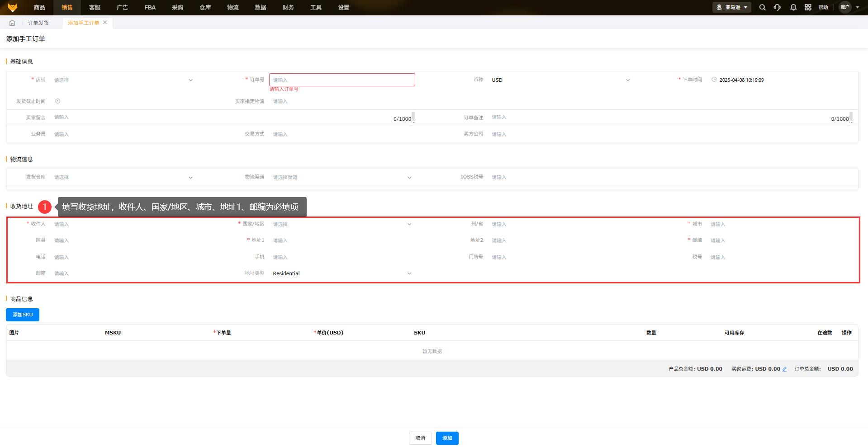Open the 采购 menu
The width and height of the screenshot is (868, 447).
pos(177,8)
